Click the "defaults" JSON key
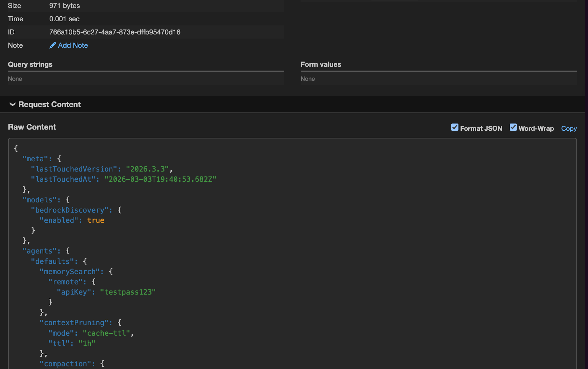This screenshot has width=588, height=369. [52, 261]
